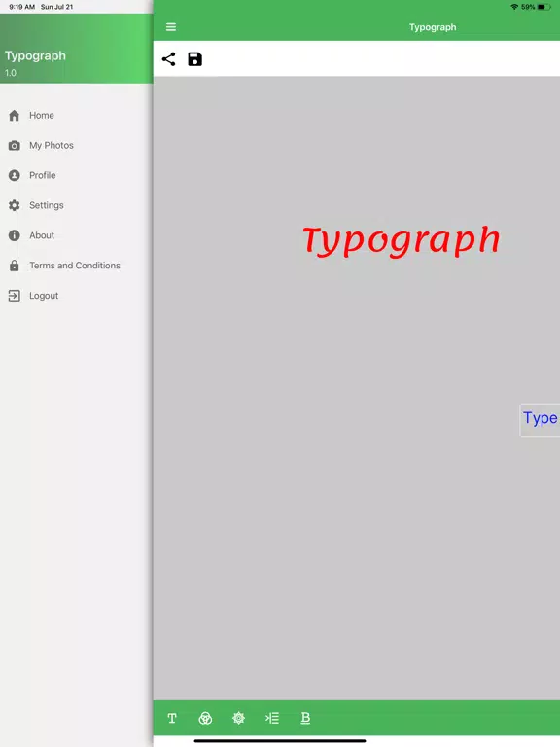The image size is (560, 747).
Task: Tap the version 1.0 label
Action: 11,73
